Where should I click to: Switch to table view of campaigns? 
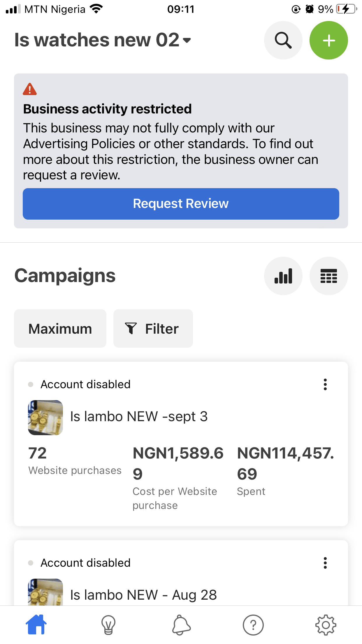pyautogui.click(x=328, y=276)
